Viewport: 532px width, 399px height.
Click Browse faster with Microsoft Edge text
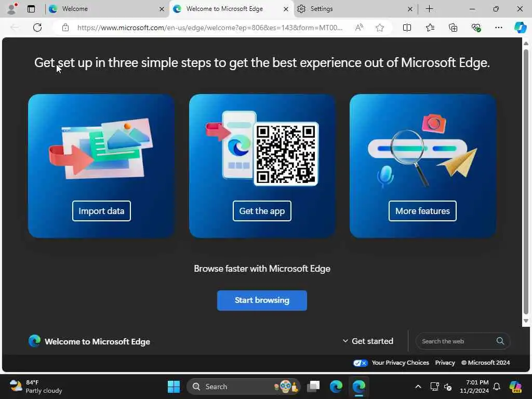[262, 269]
